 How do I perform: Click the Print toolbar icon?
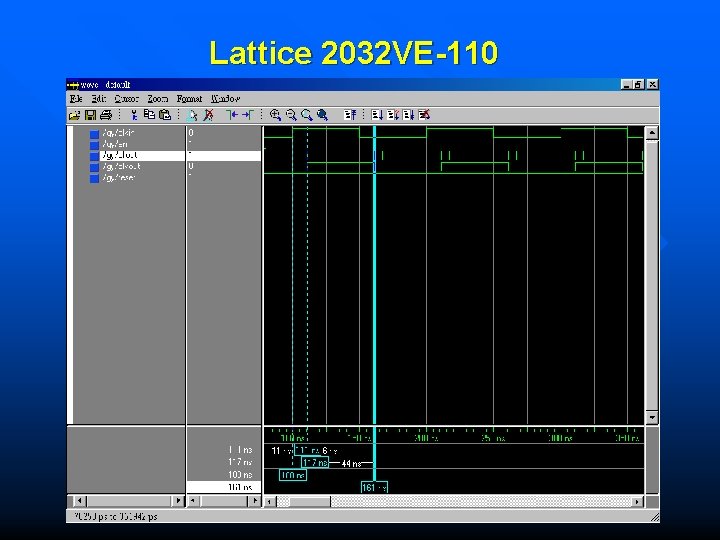106,115
